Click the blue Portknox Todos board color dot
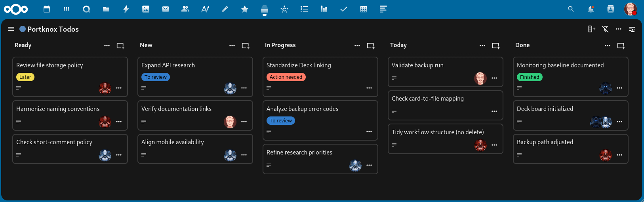 pyautogui.click(x=23, y=29)
